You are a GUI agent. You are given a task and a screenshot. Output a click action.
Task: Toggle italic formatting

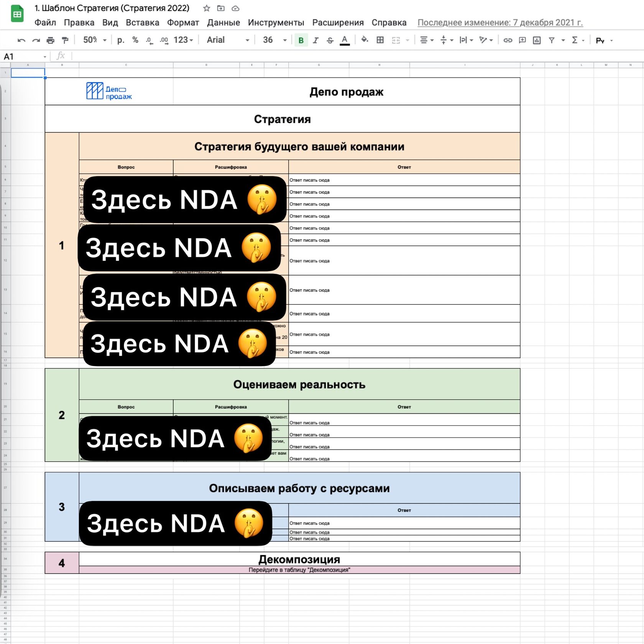pos(315,40)
